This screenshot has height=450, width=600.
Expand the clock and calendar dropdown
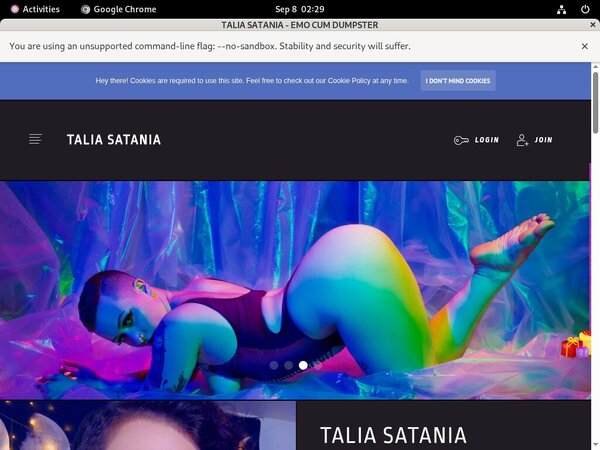299,9
